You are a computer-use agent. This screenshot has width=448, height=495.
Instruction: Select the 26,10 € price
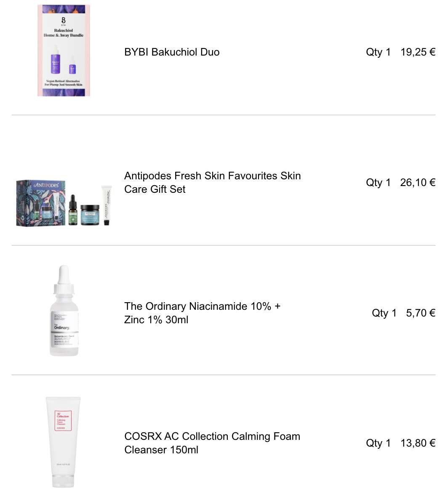click(418, 182)
